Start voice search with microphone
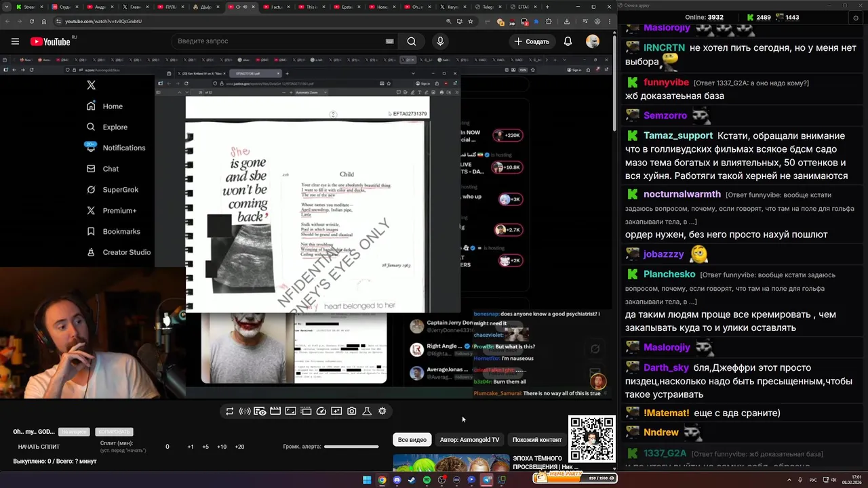This screenshot has width=868, height=488. click(x=440, y=41)
